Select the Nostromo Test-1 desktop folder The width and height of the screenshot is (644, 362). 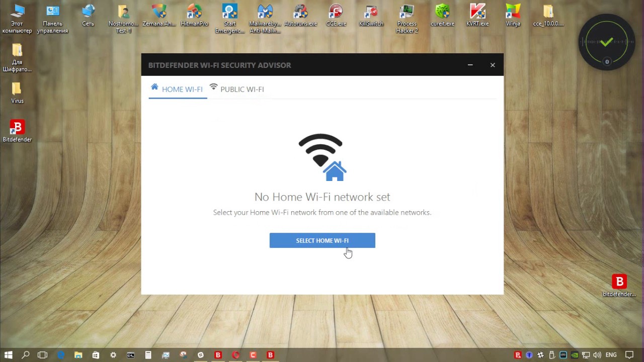[123, 18]
